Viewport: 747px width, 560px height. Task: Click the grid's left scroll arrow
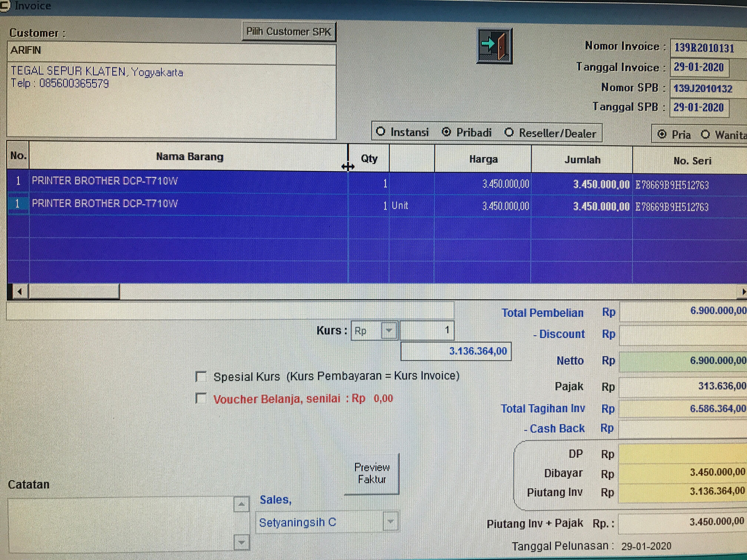pyautogui.click(x=20, y=292)
